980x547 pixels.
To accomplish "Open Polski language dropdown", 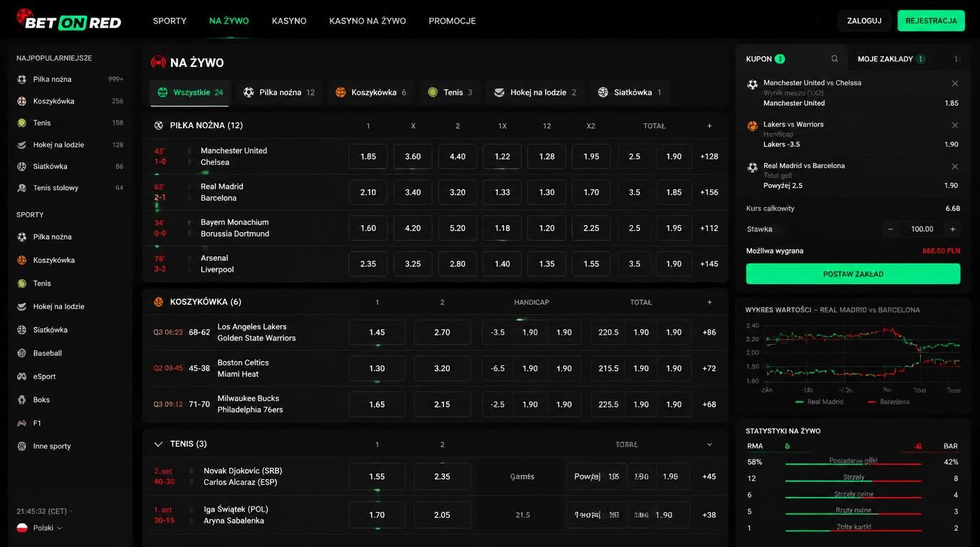I will (x=40, y=528).
